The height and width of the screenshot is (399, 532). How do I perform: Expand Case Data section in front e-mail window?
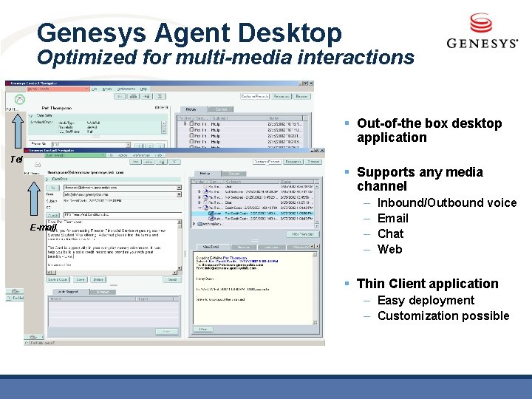click(48, 179)
